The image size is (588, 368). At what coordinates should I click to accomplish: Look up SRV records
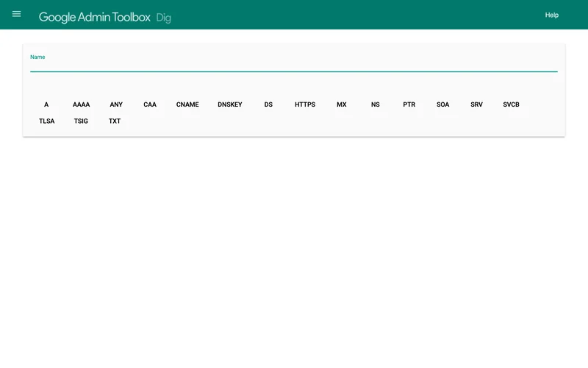pos(476,105)
